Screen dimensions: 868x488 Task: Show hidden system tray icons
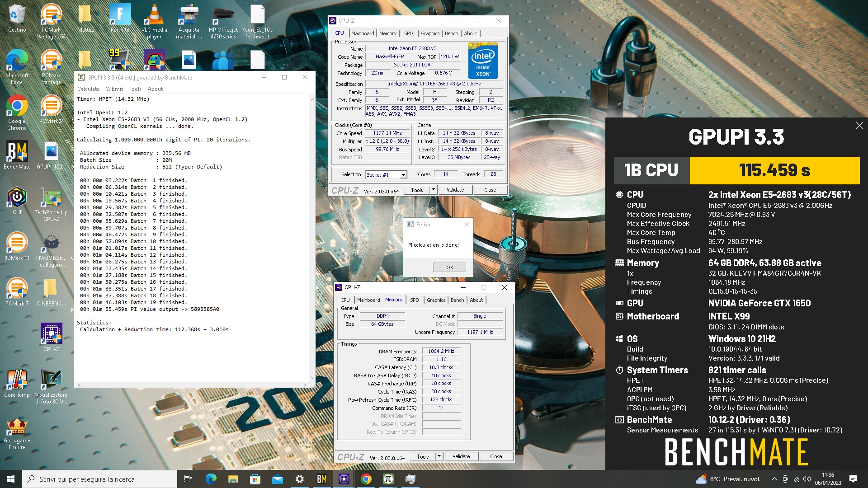pyautogui.click(x=774, y=479)
